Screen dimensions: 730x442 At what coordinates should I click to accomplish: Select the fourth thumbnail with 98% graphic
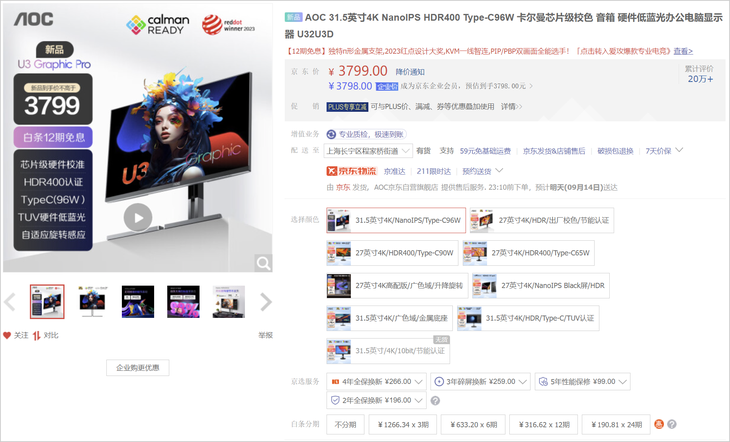click(x=183, y=302)
